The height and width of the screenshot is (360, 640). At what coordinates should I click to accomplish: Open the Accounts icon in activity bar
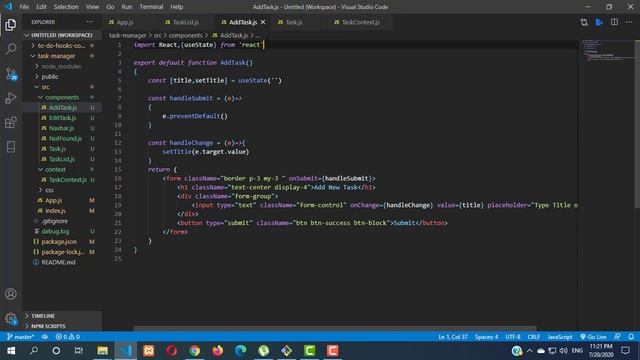[x=11, y=294]
